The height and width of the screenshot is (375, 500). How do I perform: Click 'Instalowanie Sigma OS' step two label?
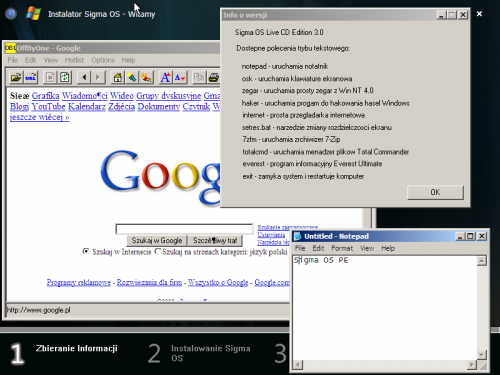click(x=211, y=353)
